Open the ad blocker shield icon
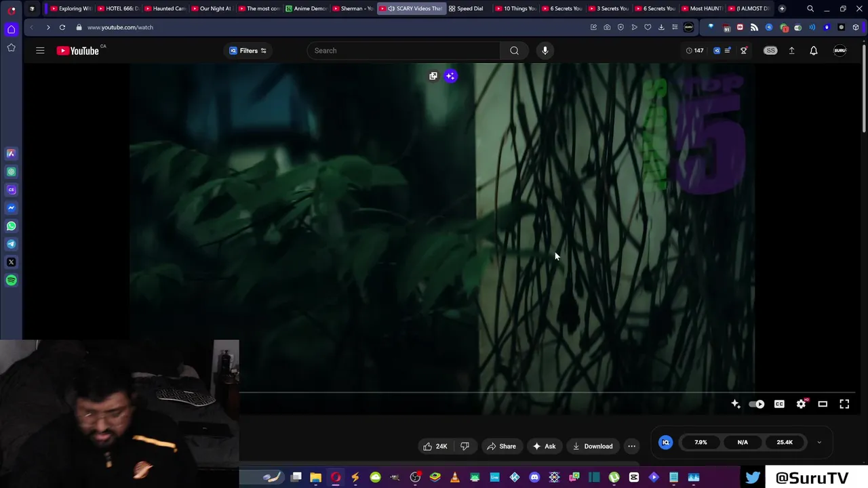The height and width of the screenshot is (488, 868). click(620, 27)
